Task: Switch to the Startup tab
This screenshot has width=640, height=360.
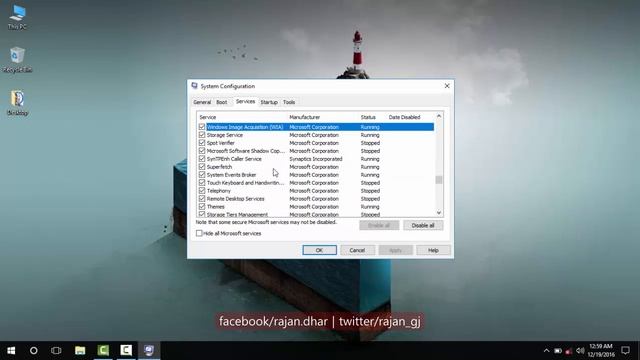Action: [x=269, y=102]
